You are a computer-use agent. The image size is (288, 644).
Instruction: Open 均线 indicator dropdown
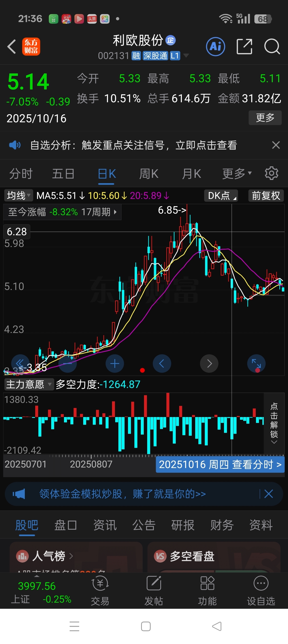click(19, 195)
